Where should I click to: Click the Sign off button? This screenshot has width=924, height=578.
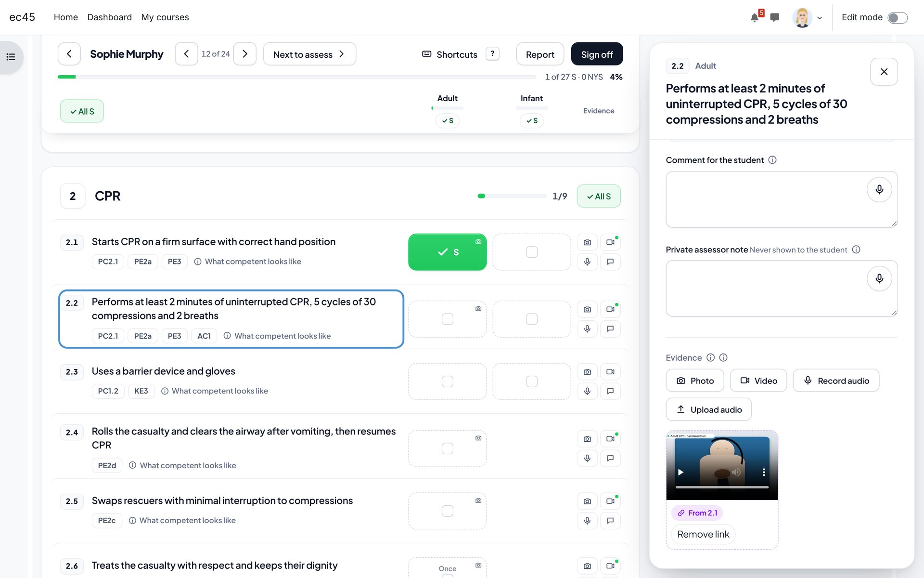point(597,54)
